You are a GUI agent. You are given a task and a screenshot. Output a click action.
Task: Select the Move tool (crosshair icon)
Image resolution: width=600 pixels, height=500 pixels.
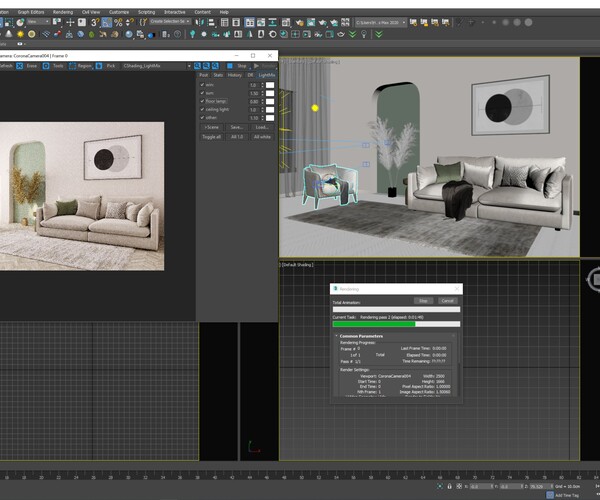click(x=70, y=23)
